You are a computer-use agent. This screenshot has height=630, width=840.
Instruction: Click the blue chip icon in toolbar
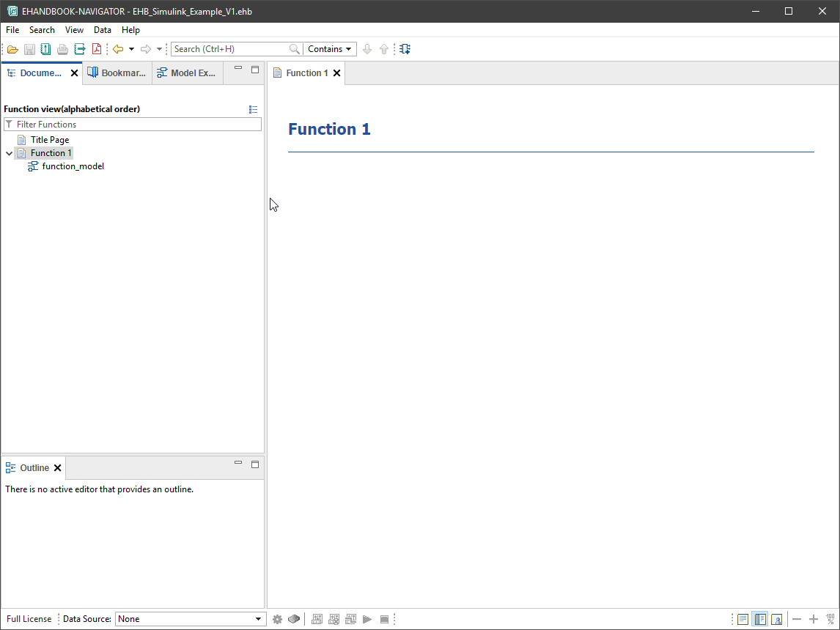click(405, 49)
